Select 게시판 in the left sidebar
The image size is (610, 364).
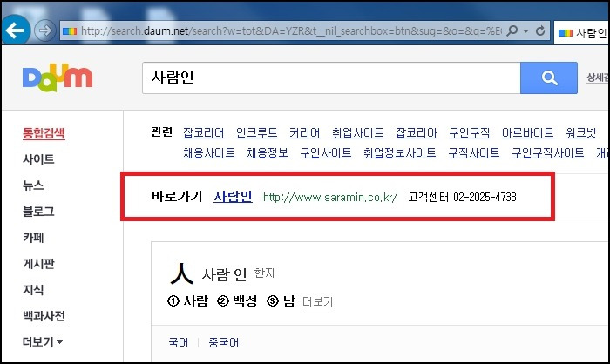[x=38, y=263]
